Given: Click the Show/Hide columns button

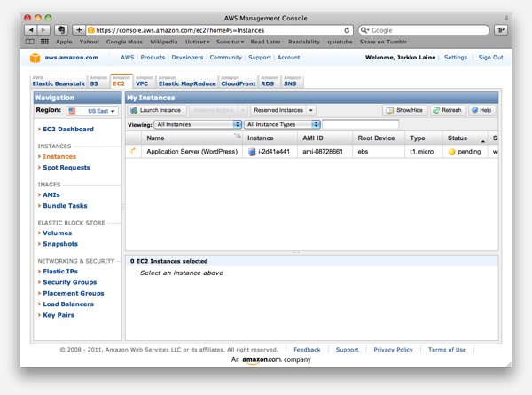Looking at the screenshot, I should click(405, 110).
